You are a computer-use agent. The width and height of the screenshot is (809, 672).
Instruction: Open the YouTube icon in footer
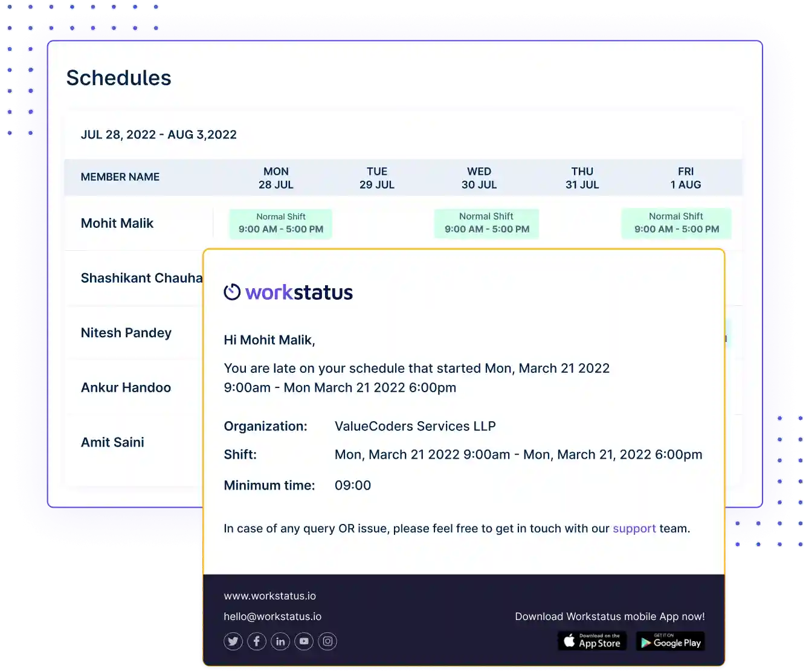pos(304,641)
